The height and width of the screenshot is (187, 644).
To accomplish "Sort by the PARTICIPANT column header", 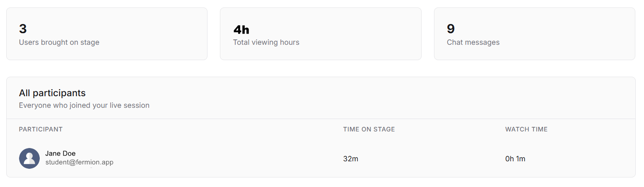I will (41, 129).
